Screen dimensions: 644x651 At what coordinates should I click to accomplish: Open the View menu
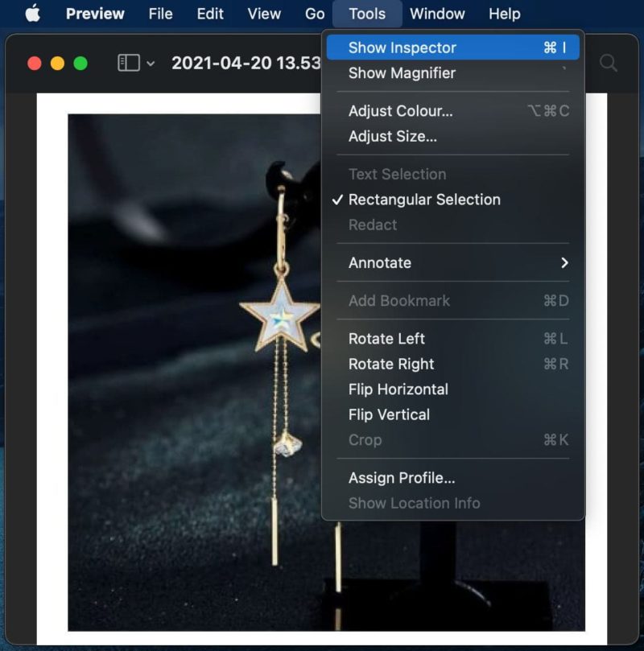pos(264,14)
